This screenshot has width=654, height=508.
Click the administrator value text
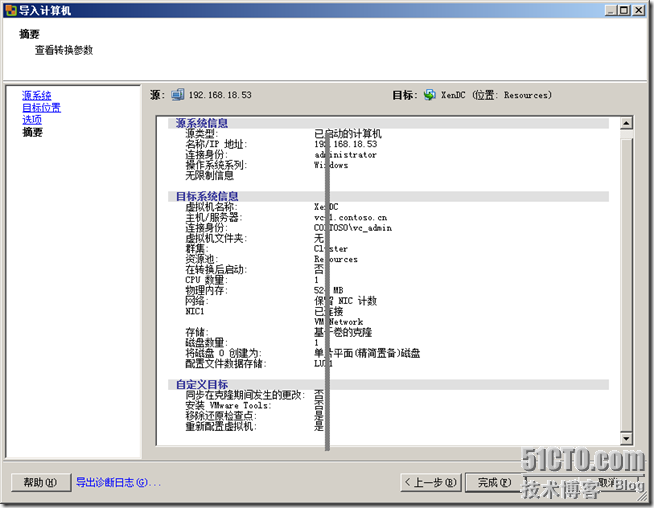click(x=345, y=155)
